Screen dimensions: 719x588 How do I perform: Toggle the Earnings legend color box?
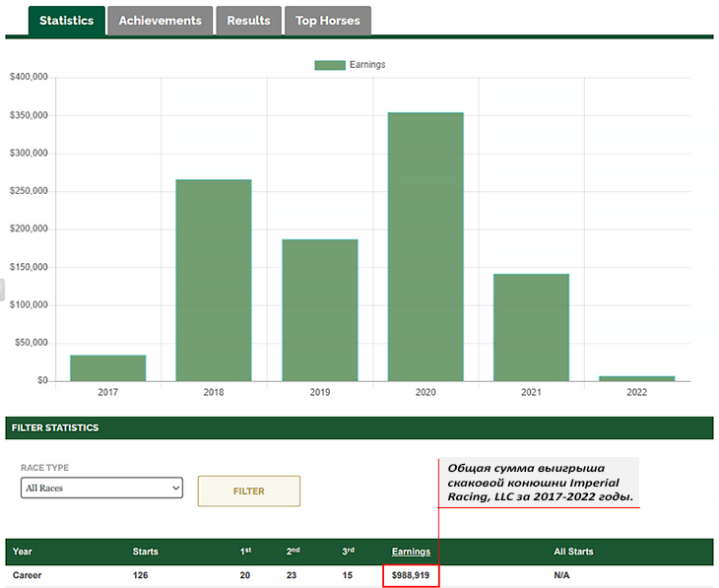(x=329, y=65)
